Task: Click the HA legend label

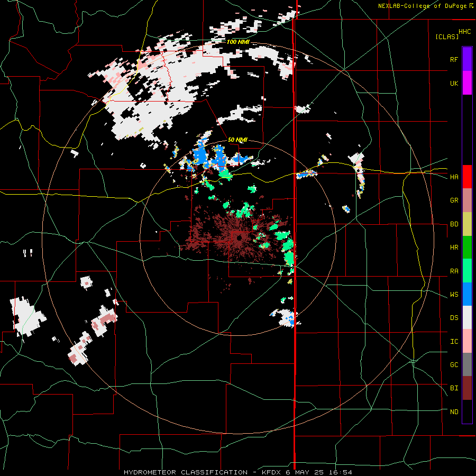Action: point(454,177)
